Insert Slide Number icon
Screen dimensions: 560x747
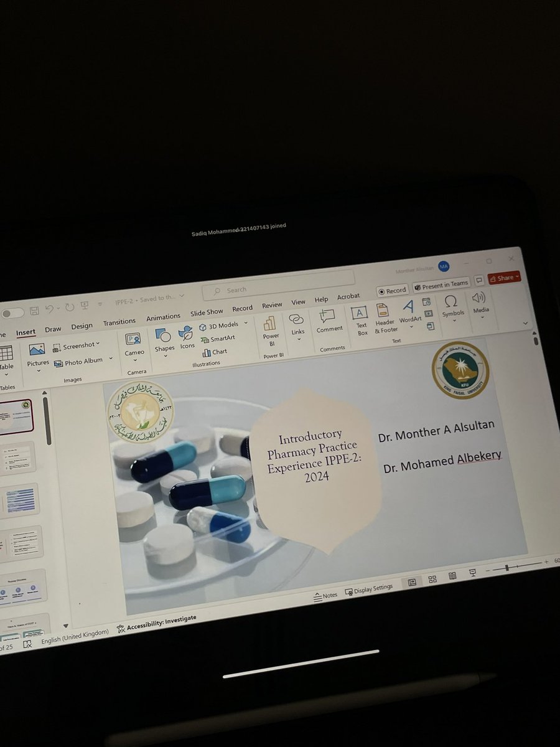click(428, 313)
